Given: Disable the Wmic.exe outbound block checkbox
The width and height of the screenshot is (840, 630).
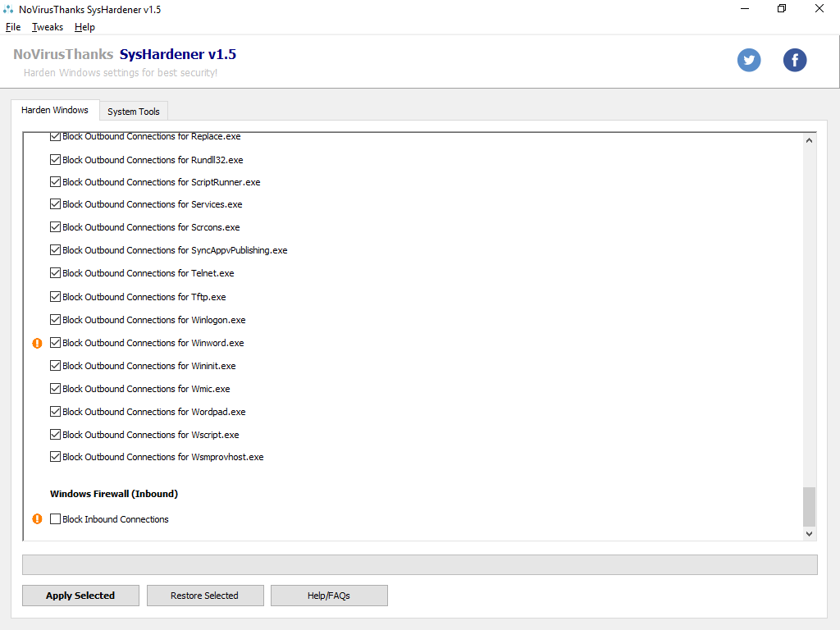Looking at the screenshot, I should pyautogui.click(x=55, y=389).
